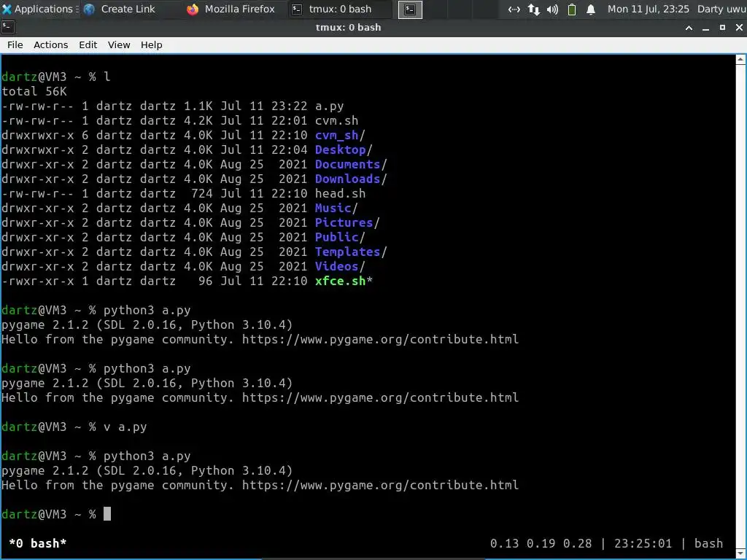
Task: Open the Darty uwu user menu
Action: [721, 9]
